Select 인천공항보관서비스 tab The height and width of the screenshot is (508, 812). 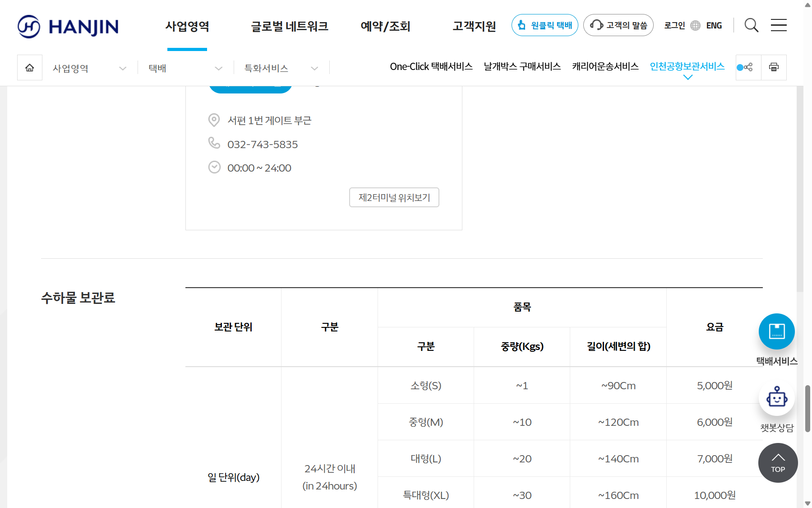click(687, 66)
